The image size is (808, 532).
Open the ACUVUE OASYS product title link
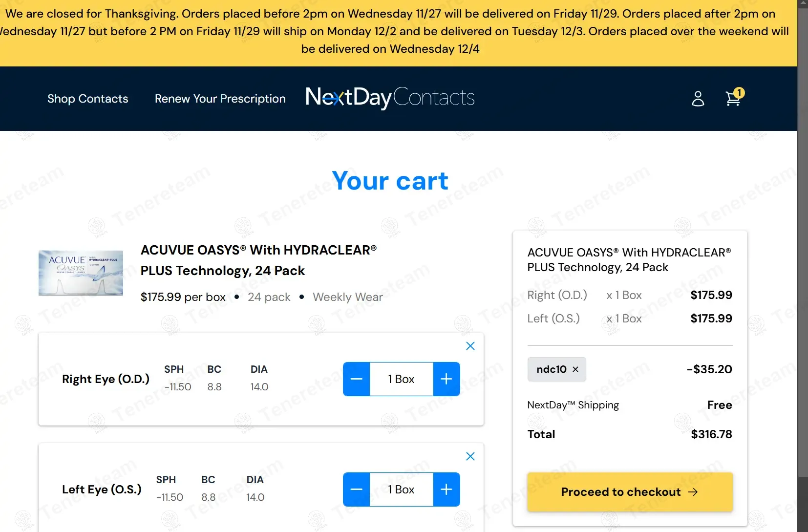pyautogui.click(x=258, y=260)
